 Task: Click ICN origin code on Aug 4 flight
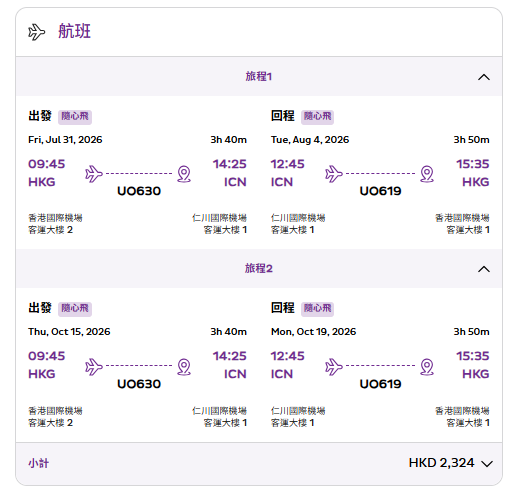click(x=282, y=182)
